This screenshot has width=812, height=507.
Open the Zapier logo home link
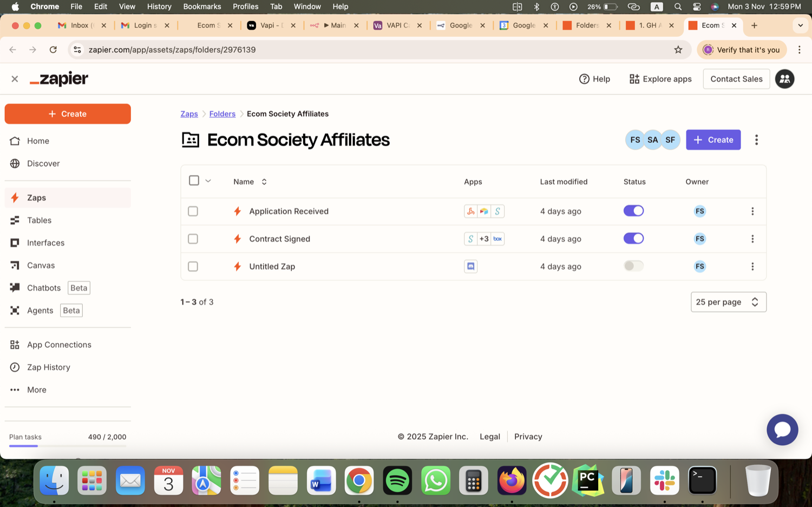pos(59,79)
